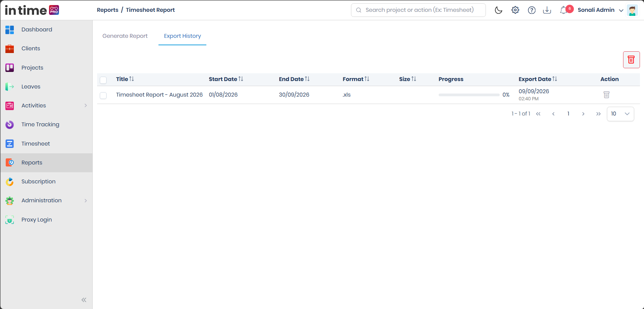Open settings gear icon
The width and height of the screenshot is (644, 309).
pos(515,10)
